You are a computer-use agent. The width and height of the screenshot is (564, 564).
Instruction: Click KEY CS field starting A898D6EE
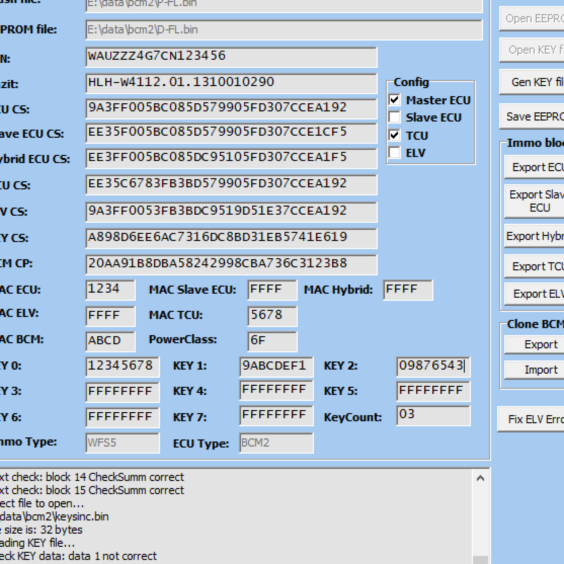pyautogui.click(x=231, y=238)
